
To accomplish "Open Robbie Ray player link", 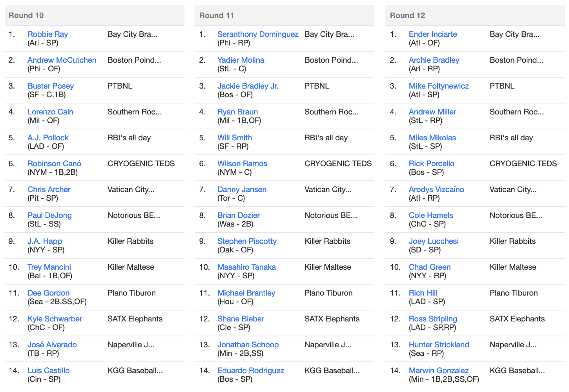I will 47,34.
